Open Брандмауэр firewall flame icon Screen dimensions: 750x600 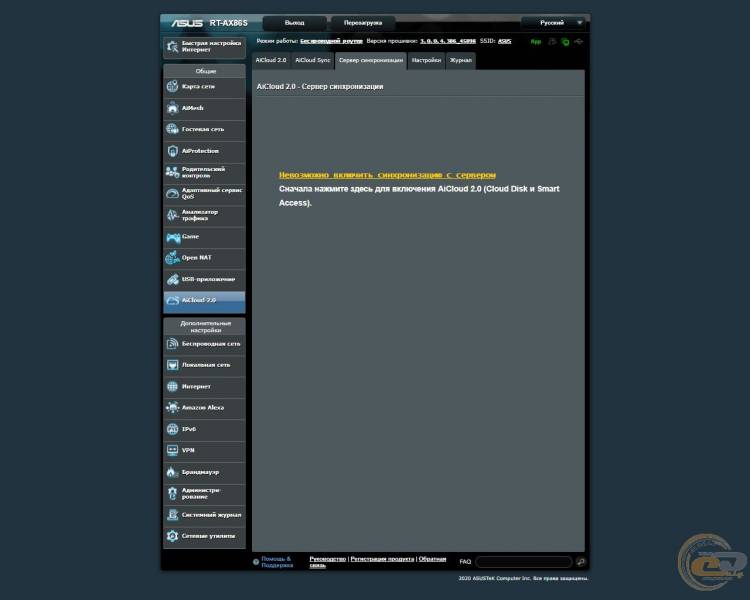point(172,472)
